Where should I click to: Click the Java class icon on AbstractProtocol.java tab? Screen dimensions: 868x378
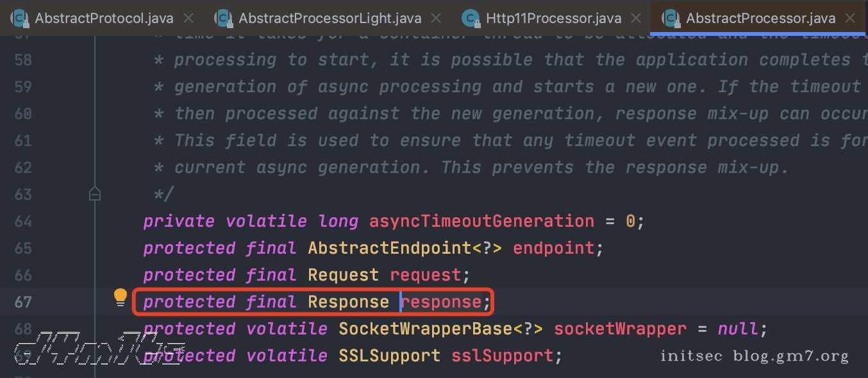point(19,18)
